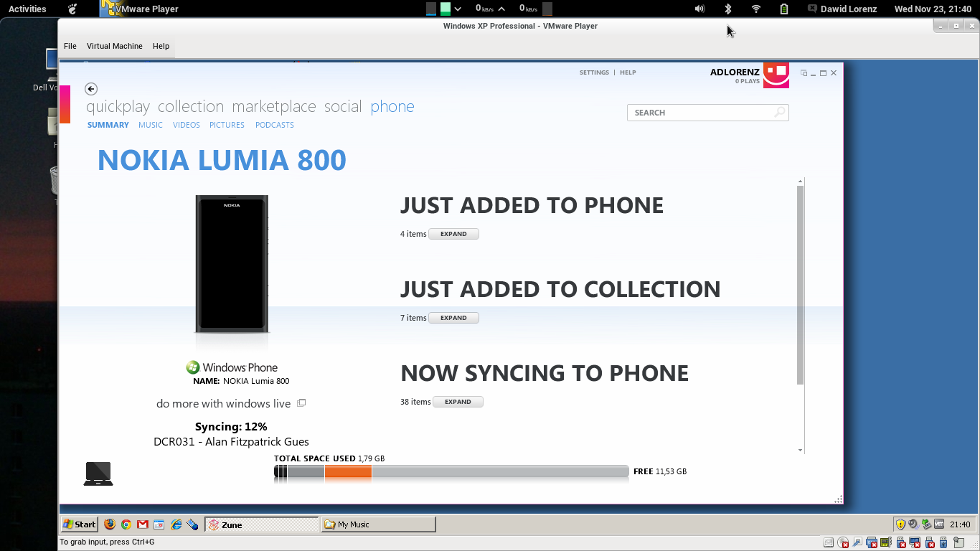Click the back arrow in Zune
Screen dimensions: 980x551
91,89
